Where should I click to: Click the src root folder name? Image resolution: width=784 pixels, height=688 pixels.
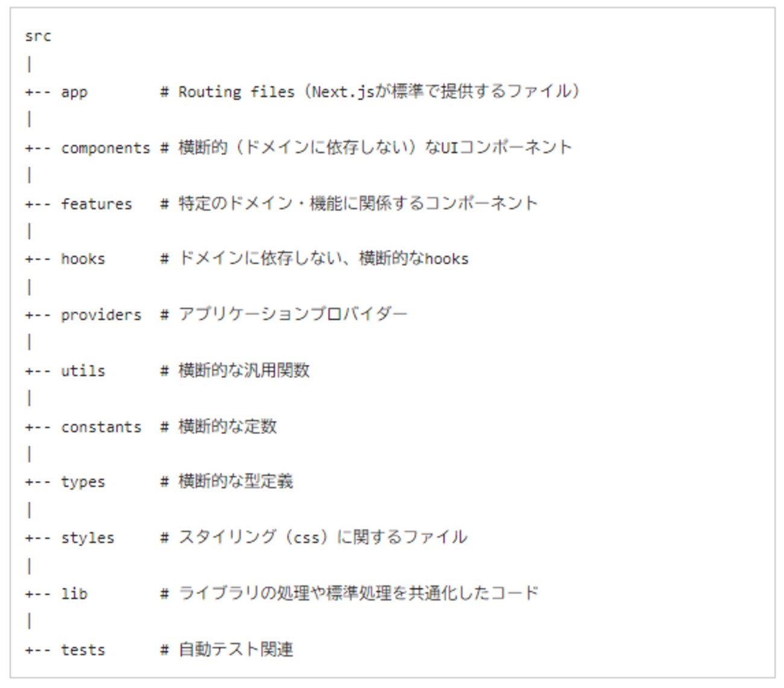tap(38, 36)
